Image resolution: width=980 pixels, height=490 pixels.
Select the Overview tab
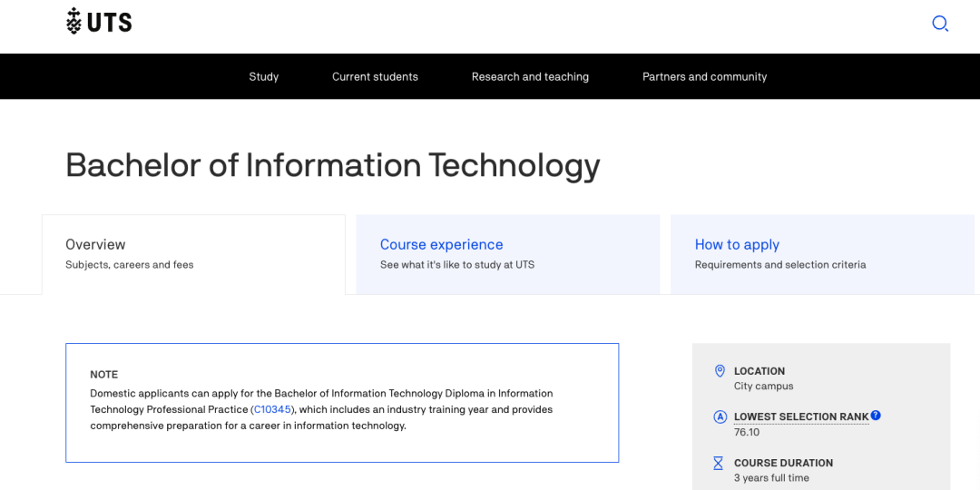(194, 254)
